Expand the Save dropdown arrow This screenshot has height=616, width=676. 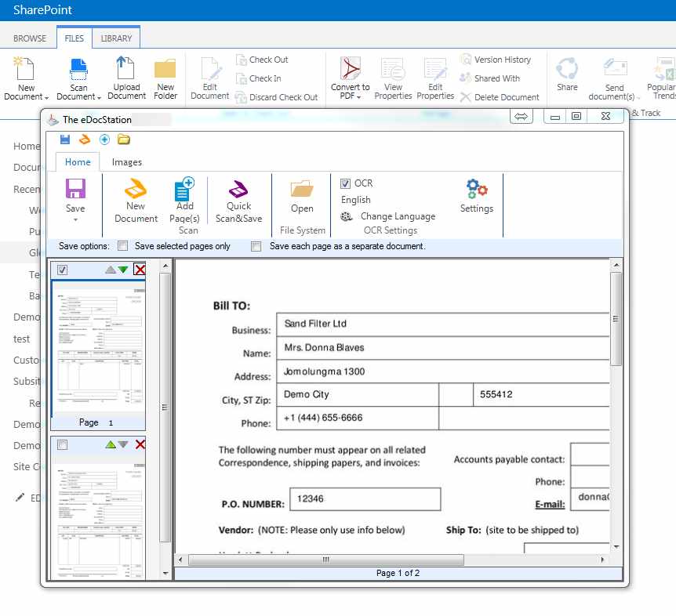pyautogui.click(x=75, y=219)
